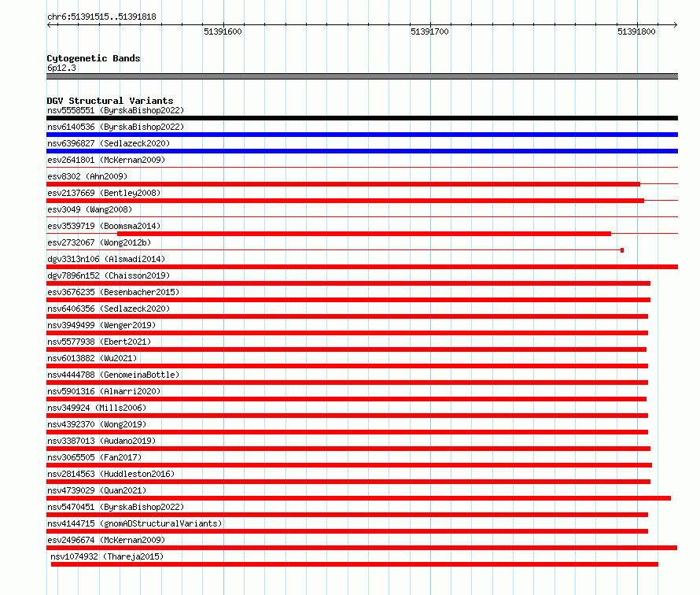Click the nsv5558551 (ByrskaBishop2022) label
This screenshot has width=700, height=595.
[116, 110]
